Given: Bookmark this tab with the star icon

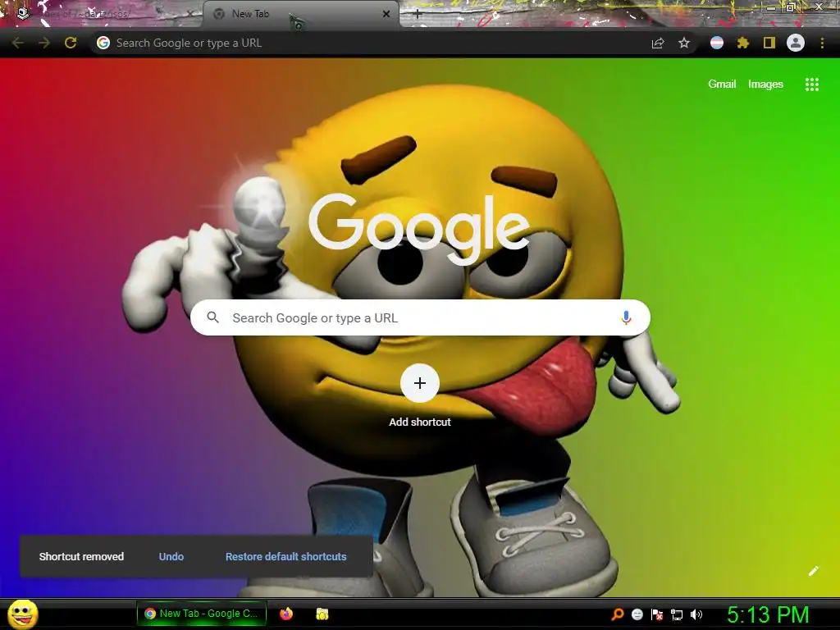Looking at the screenshot, I should pyautogui.click(x=684, y=43).
